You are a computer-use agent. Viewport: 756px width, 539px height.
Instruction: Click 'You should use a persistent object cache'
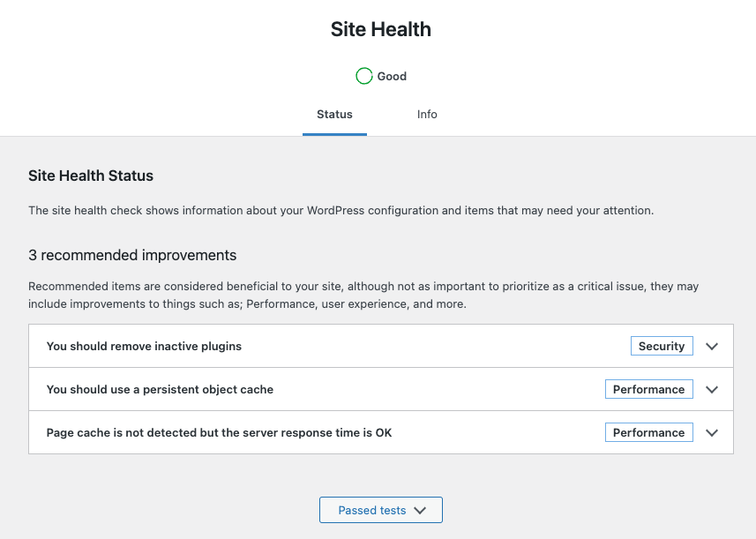point(160,390)
